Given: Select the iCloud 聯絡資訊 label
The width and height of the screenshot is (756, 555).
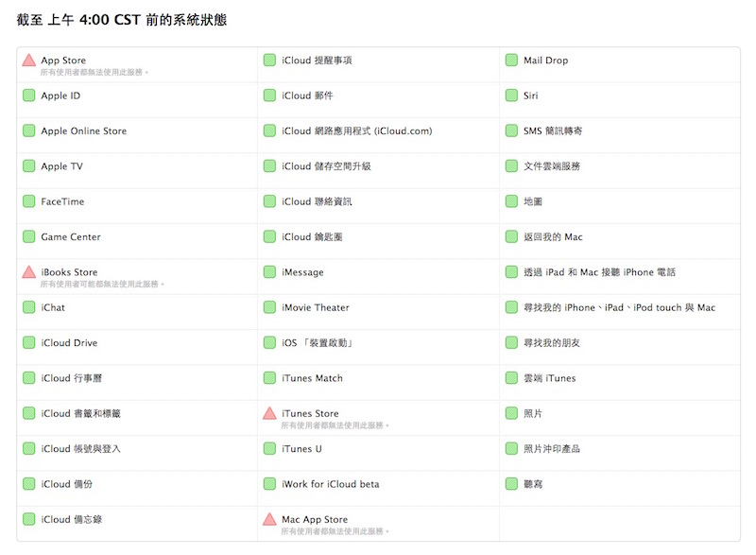Looking at the screenshot, I should [x=317, y=201].
